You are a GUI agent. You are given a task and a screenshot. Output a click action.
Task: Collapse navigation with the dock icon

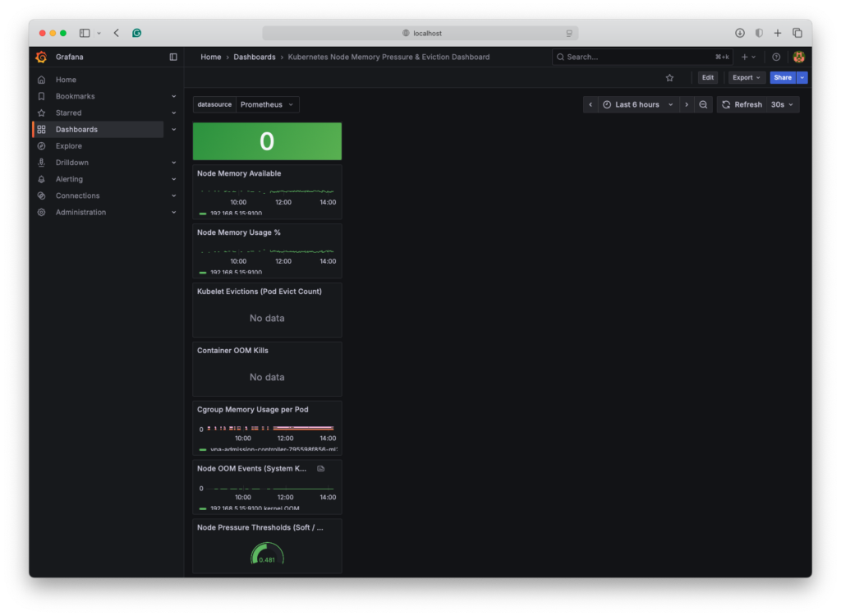pyautogui.click(x=172, y=57)
